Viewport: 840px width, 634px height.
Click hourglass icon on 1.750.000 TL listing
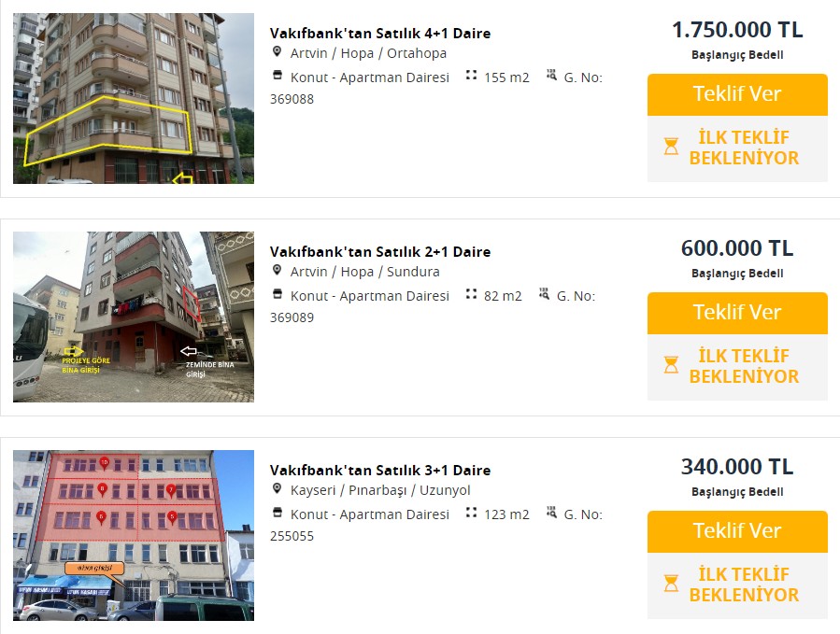(671, 147)
